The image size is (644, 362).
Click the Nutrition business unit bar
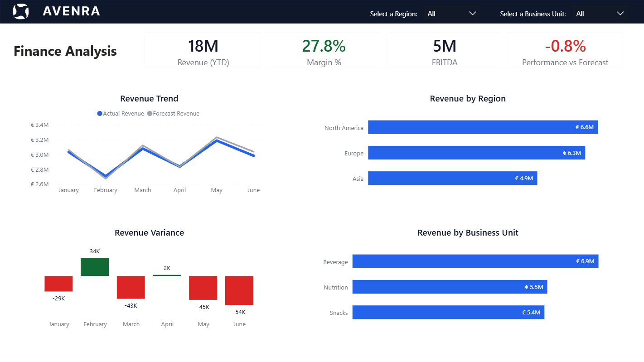(x=450, y=287)
